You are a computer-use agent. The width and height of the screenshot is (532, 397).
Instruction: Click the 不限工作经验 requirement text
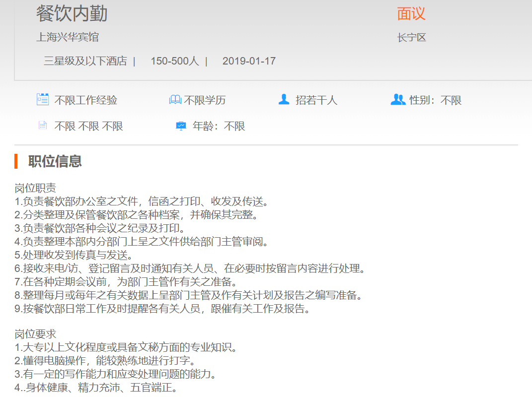tap(86, 100)
